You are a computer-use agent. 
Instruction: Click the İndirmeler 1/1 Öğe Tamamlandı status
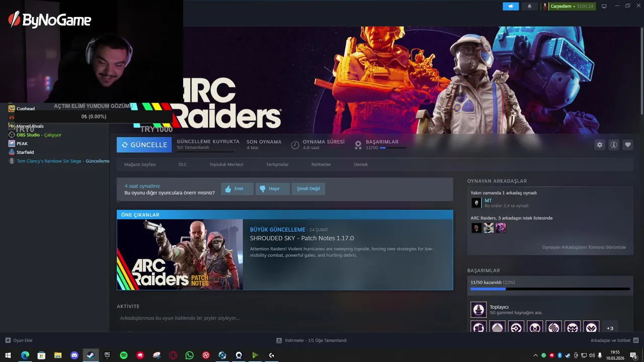315,340
